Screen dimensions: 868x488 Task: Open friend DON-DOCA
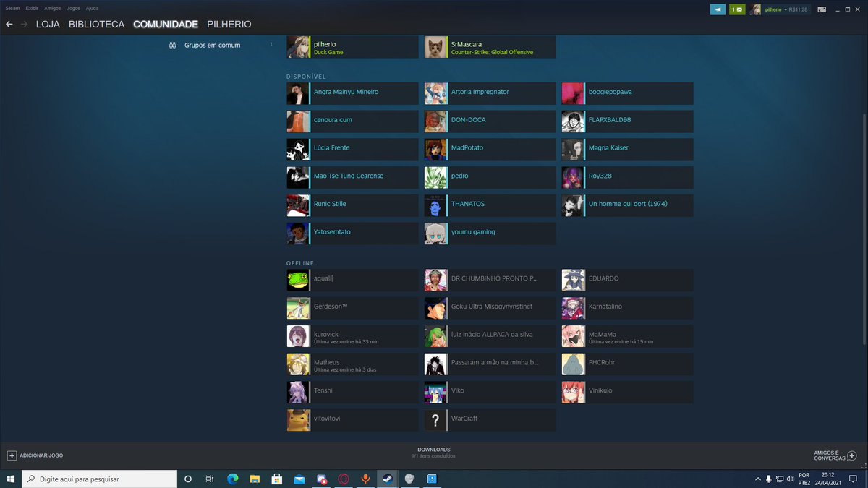(490, 121)
